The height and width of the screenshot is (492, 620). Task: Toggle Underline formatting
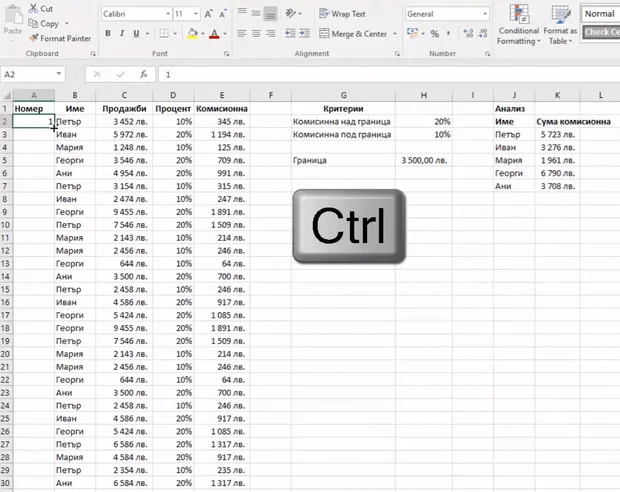(136, 34)
